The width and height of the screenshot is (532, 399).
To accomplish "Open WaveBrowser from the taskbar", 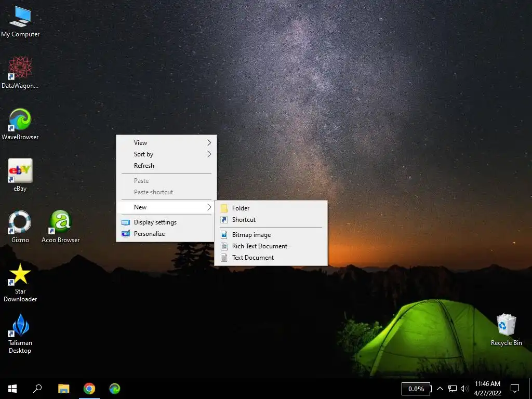I will [x=115, y=389].
